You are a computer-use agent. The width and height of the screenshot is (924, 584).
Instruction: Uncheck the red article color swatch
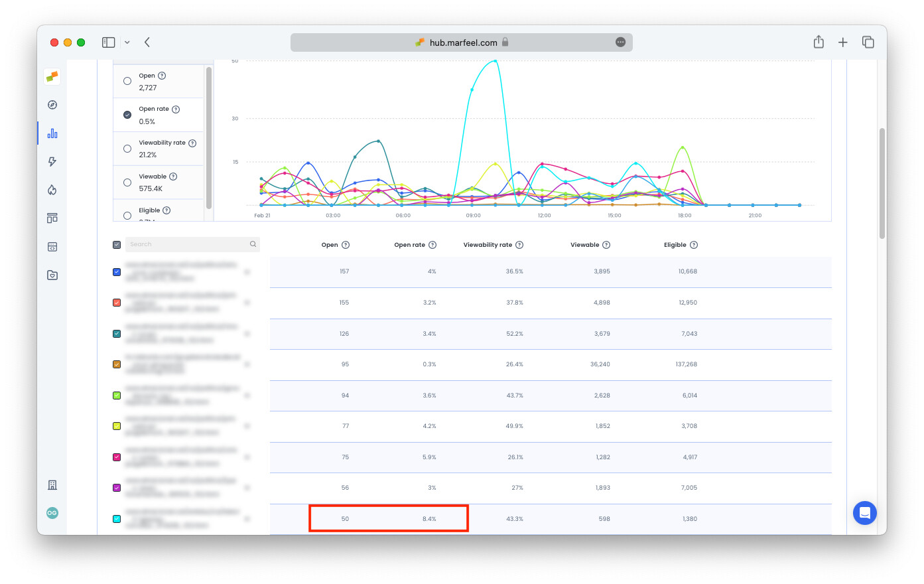117,302
